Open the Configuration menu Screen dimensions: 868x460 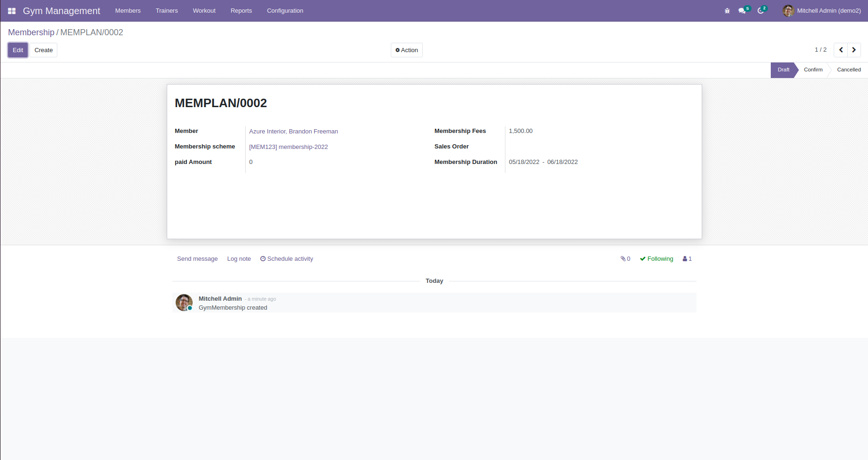coord(285,11)
